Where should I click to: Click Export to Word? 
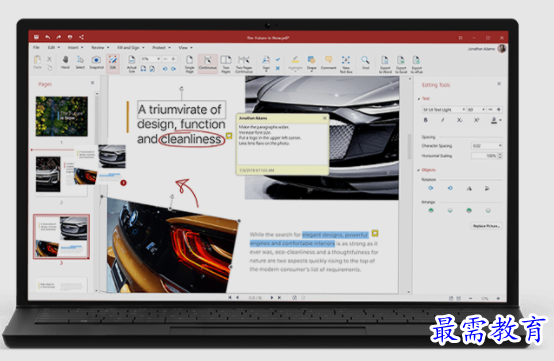385,64
